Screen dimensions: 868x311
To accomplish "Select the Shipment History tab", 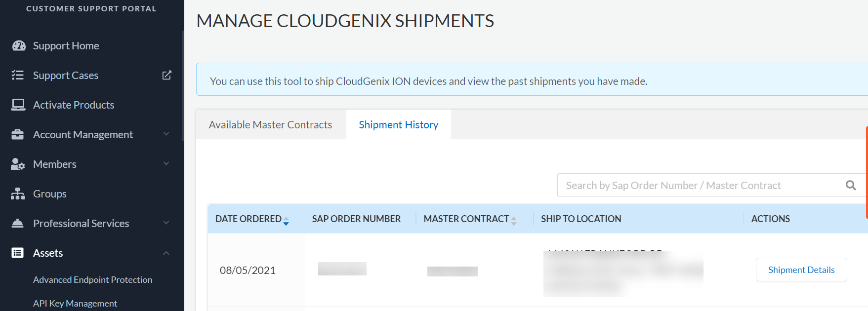I will (398, 125).
